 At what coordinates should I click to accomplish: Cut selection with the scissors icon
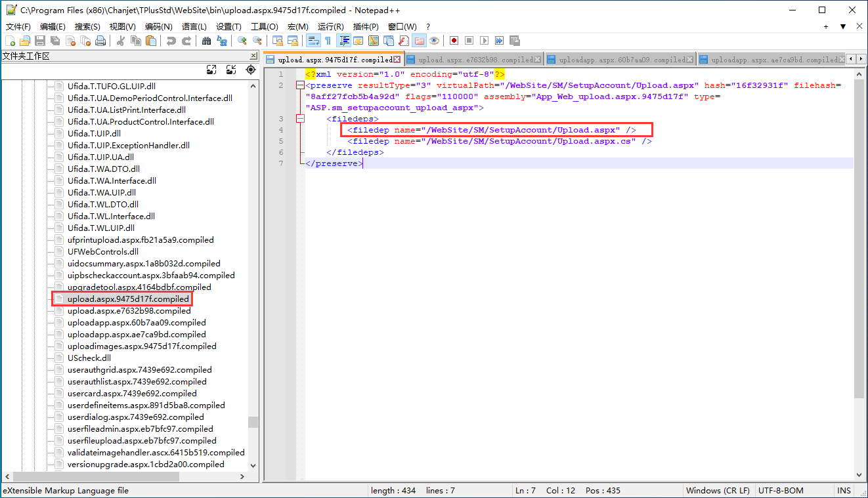[121, 41]
